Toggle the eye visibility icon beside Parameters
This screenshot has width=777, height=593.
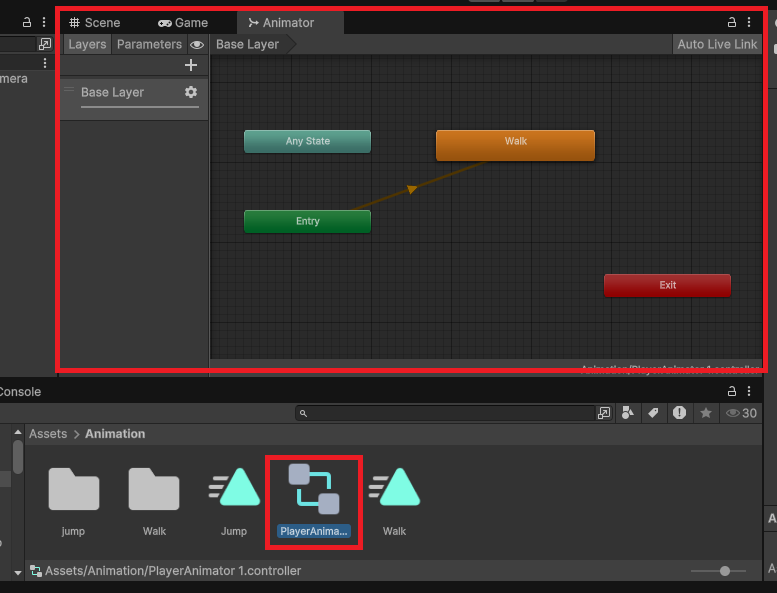coord(197,45)
